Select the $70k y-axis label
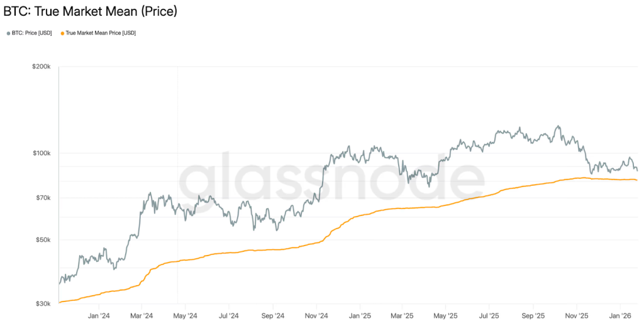Image resolution: width=644 pixels, height=331 pixels. pos(44,198)
